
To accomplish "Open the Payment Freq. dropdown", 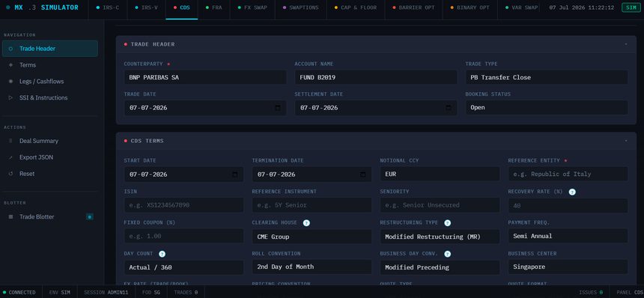I will coord(568,236).
